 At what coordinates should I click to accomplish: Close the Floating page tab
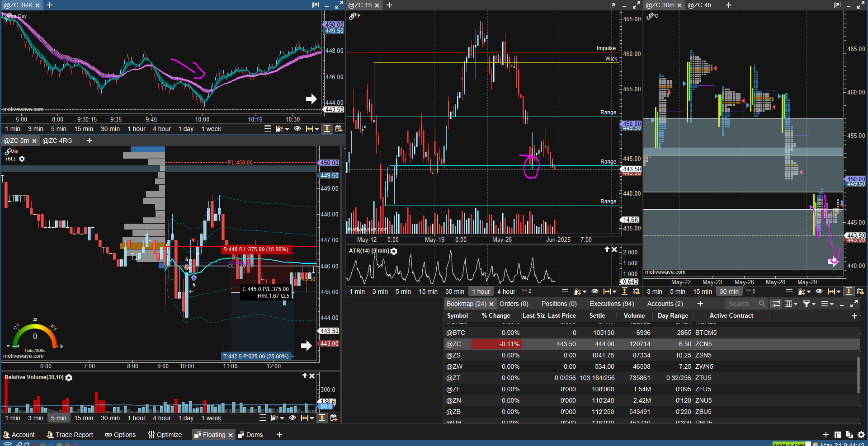(x=231, y=435)
